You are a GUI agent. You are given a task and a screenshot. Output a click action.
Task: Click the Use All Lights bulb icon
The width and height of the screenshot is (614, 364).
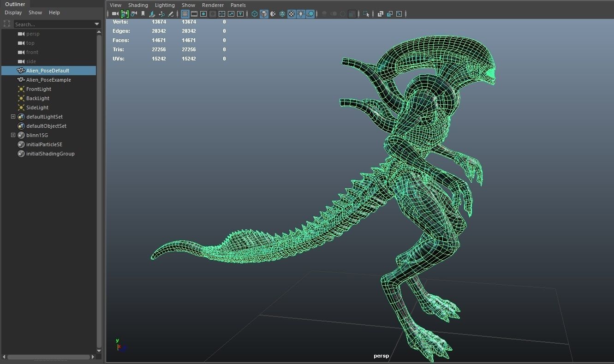(301, 14)
